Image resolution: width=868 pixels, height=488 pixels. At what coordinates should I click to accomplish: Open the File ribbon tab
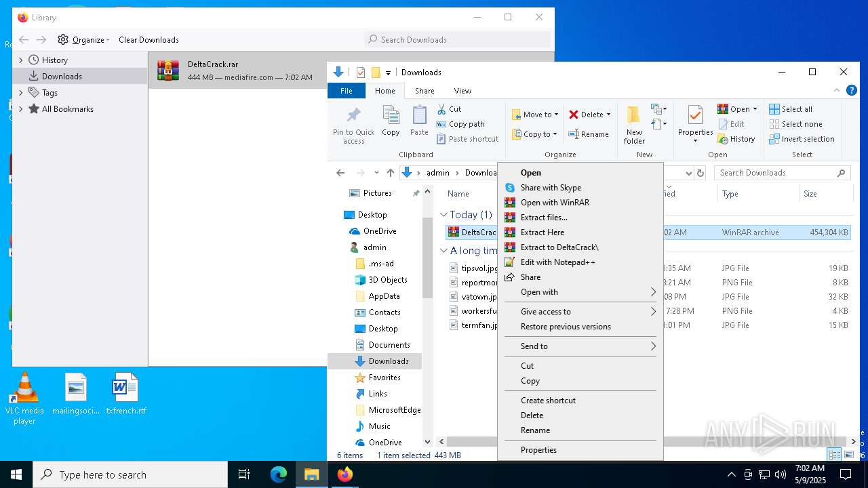click(346, 91)
